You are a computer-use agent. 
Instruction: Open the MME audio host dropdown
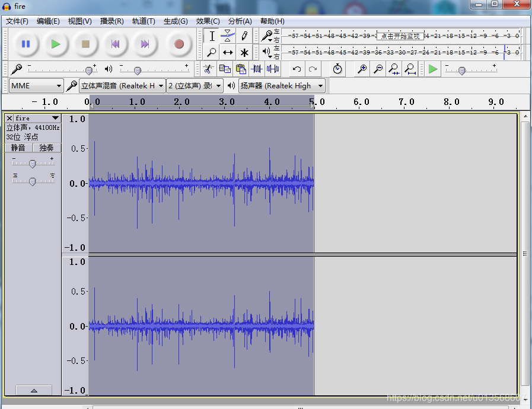(36, 86)
